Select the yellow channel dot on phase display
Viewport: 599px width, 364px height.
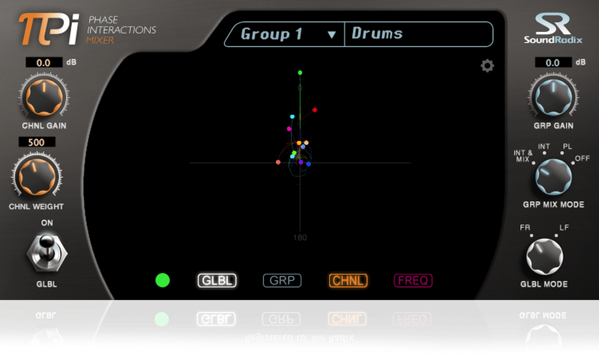pyautogui.click(x=298, y=143)
